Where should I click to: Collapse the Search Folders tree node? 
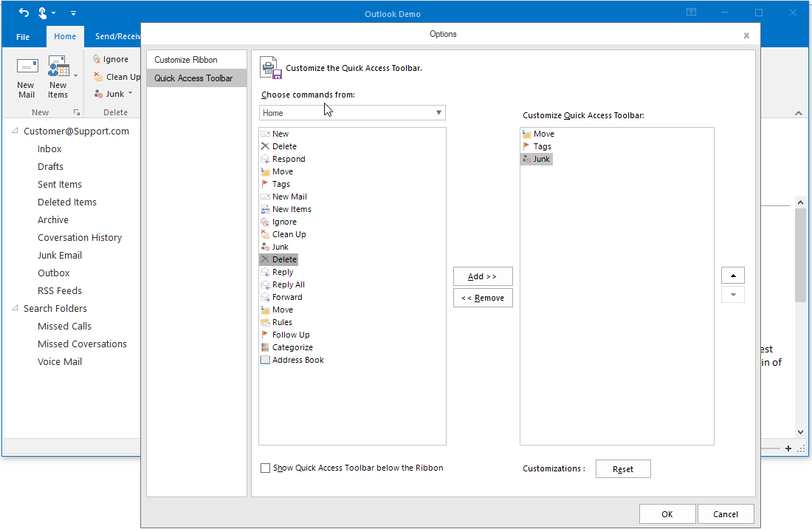click(x=16, y=308)
